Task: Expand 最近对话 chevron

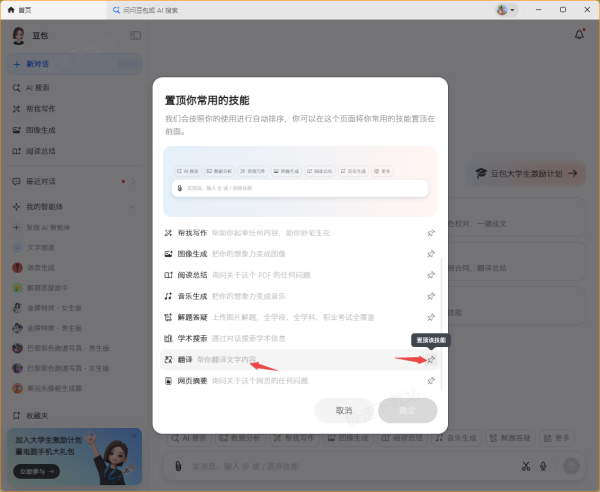Action: coord(133,181)
